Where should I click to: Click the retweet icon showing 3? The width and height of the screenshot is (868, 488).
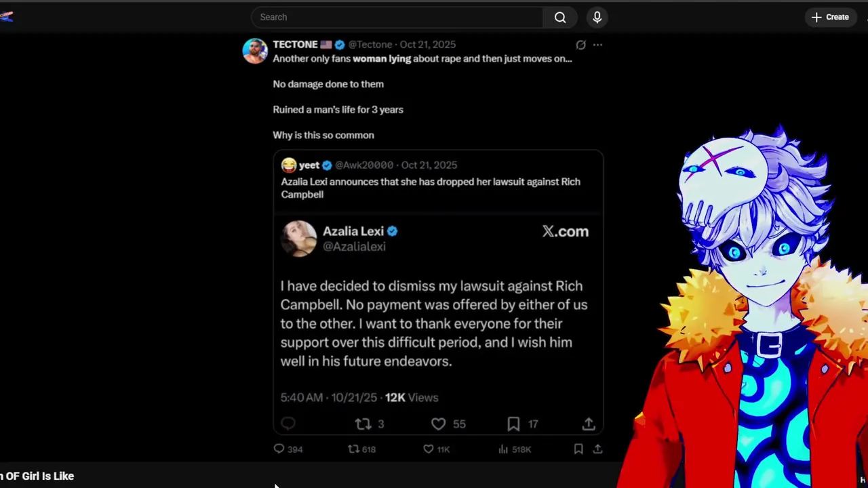pyautogui.click(x=363, y=424)
